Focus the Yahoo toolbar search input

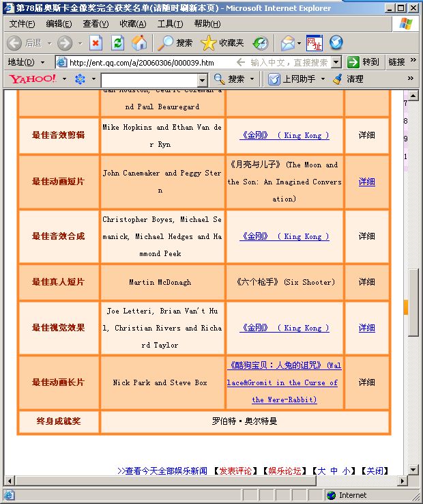click(149, 80)
